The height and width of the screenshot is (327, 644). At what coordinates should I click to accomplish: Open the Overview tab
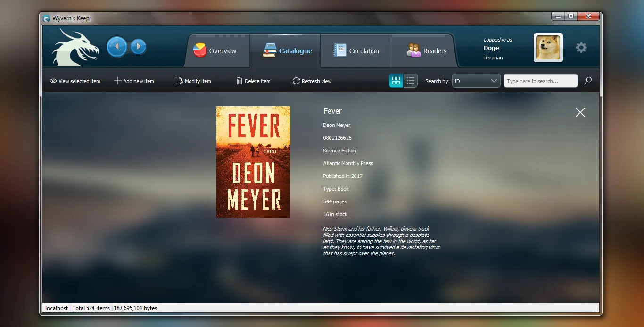click(215, 51)
